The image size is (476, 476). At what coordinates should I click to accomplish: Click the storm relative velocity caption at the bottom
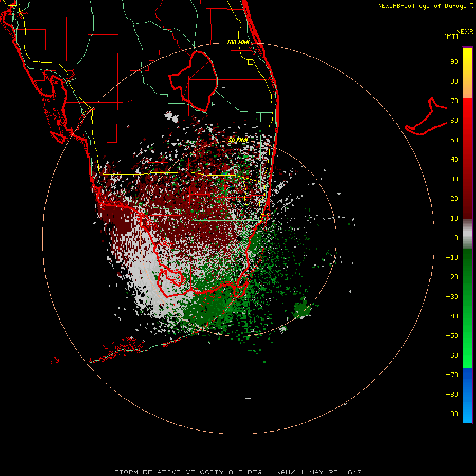point(240,472)
